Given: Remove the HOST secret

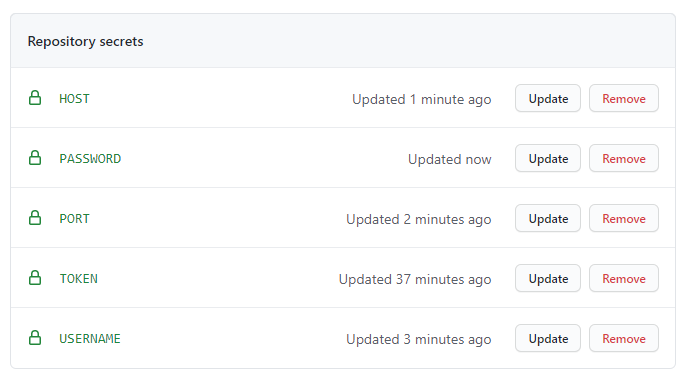Looking at the screenshot, I should (624, 98).
